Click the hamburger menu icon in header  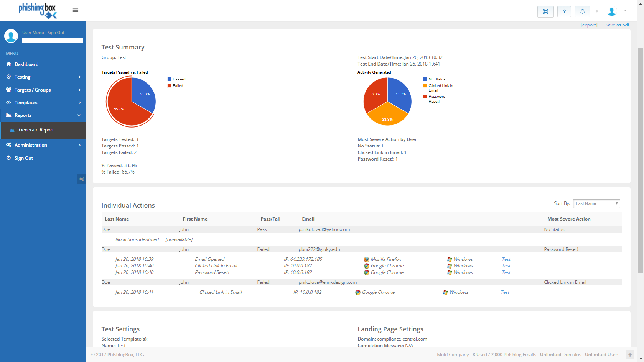[x=76, y=10]
